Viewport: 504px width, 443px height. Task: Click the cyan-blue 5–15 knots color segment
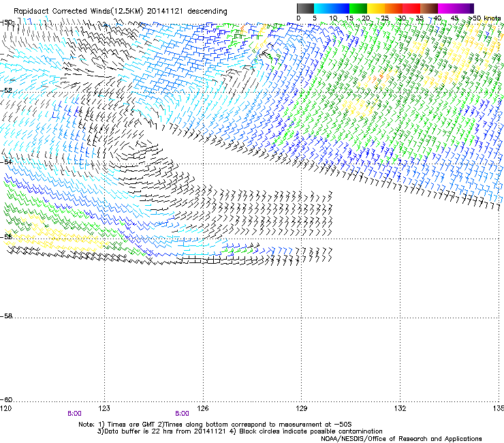332,8
